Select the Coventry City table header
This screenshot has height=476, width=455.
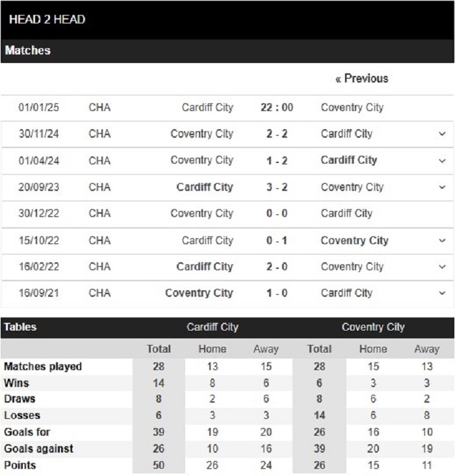373,327
